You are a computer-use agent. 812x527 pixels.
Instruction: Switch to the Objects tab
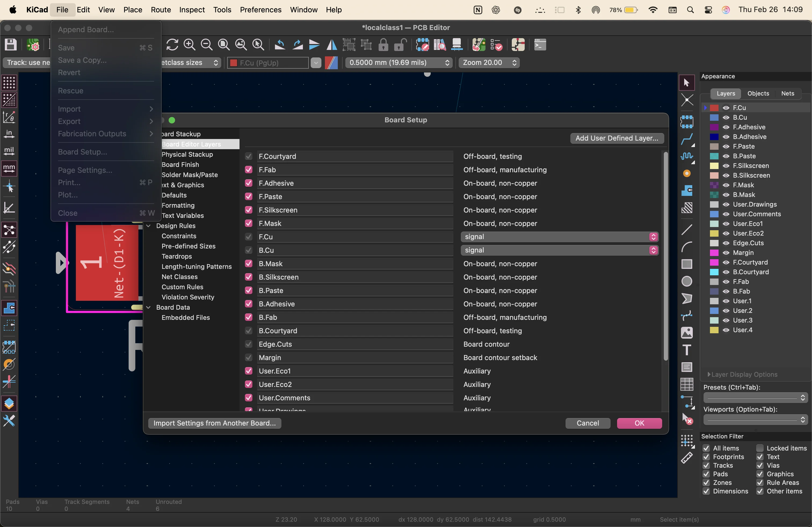[x=758, y=93]
